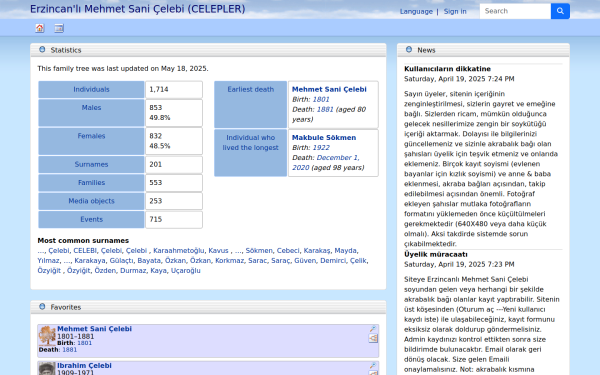Zoom icon on Ibrahim Çelebi favorite card
600x375 pixels.
373,366
